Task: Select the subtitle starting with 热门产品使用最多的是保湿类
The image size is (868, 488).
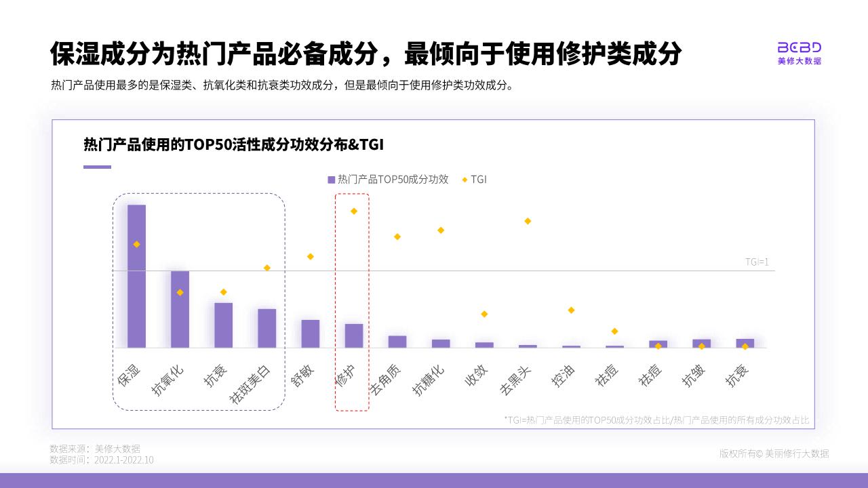Action: point(282,85)
